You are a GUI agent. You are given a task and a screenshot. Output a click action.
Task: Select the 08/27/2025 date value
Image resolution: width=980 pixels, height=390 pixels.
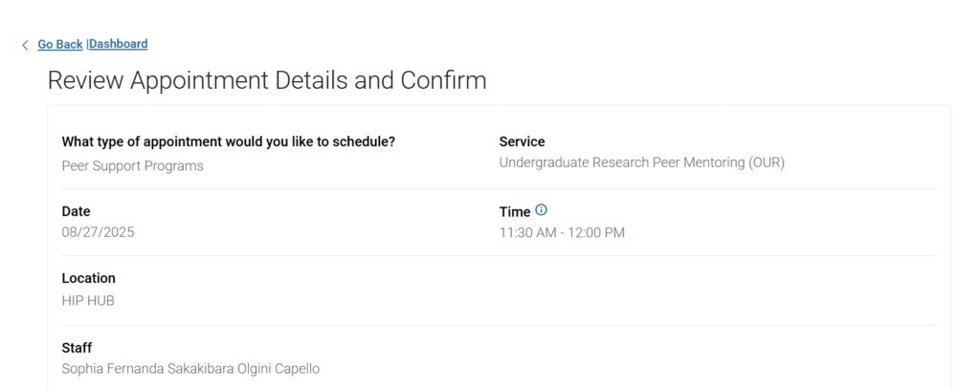(98, 232)
